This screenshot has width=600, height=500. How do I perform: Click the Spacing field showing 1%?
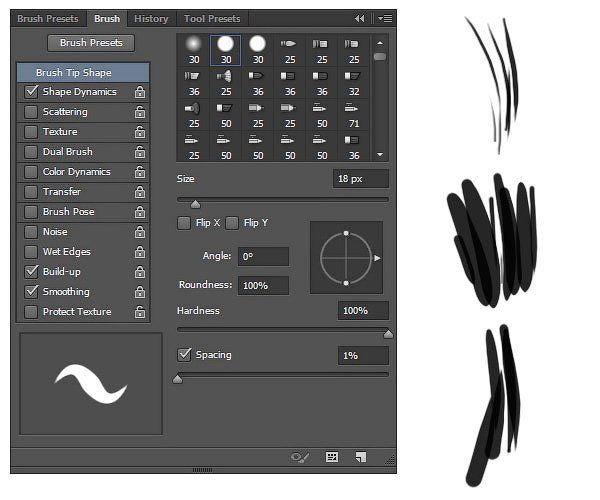363,356
